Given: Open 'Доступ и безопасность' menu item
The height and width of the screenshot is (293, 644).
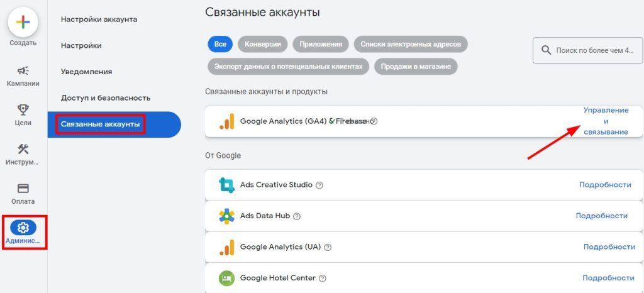Looking at the screenshot, I should coord(106,98).
